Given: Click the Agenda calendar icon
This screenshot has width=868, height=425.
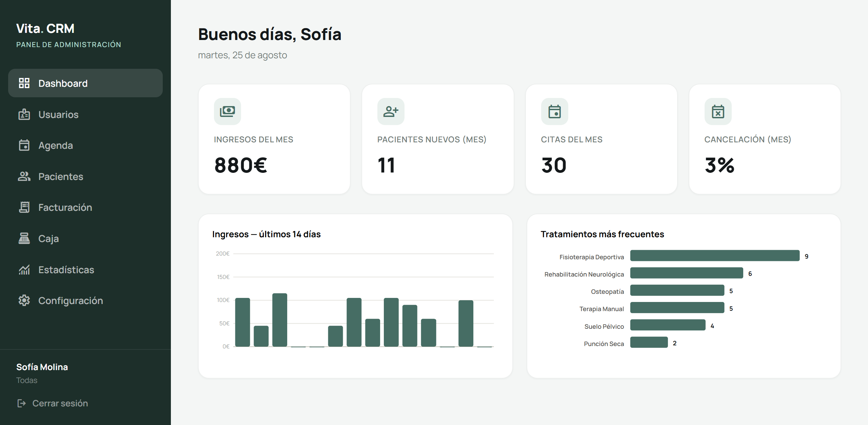Looking at the screenshot, I should tap(24, 145).
